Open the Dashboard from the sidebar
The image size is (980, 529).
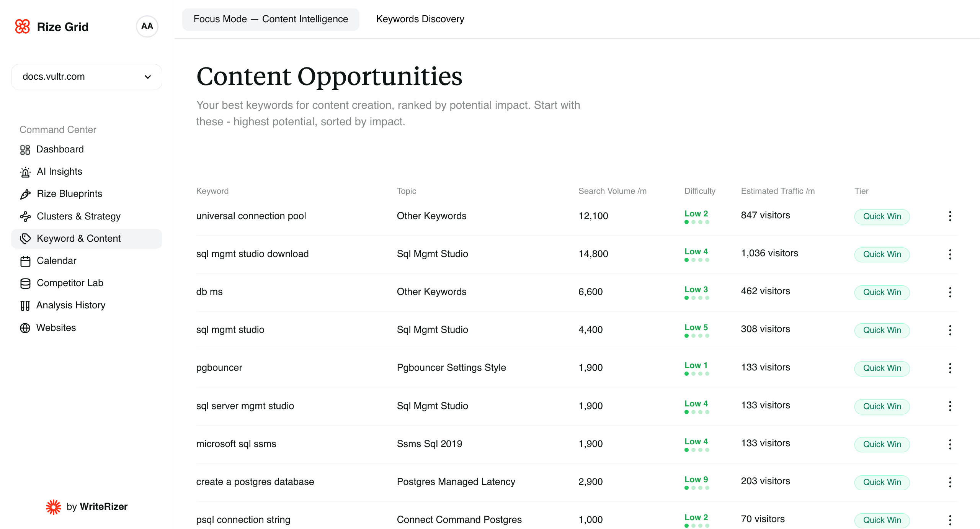coord(60,149)
